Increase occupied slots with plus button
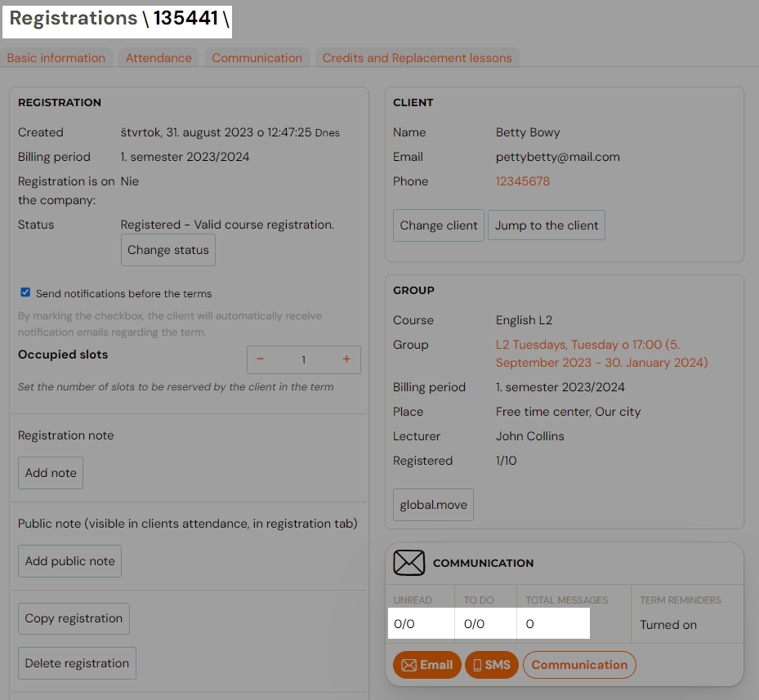The width and height of the screenshot is (759, 700). click(346, 359)
